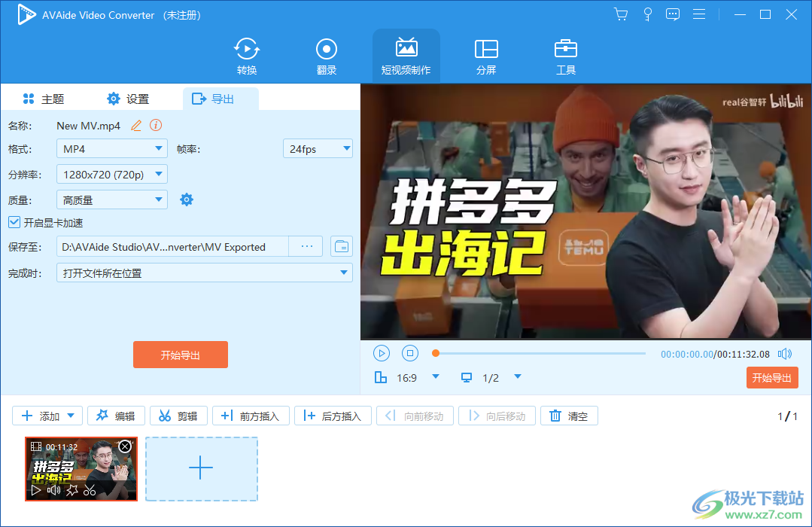Click the clip thumbnail edit star icon
Image resolution: width=812 pixels, height=527 pixels.
(x=72, y=489)
